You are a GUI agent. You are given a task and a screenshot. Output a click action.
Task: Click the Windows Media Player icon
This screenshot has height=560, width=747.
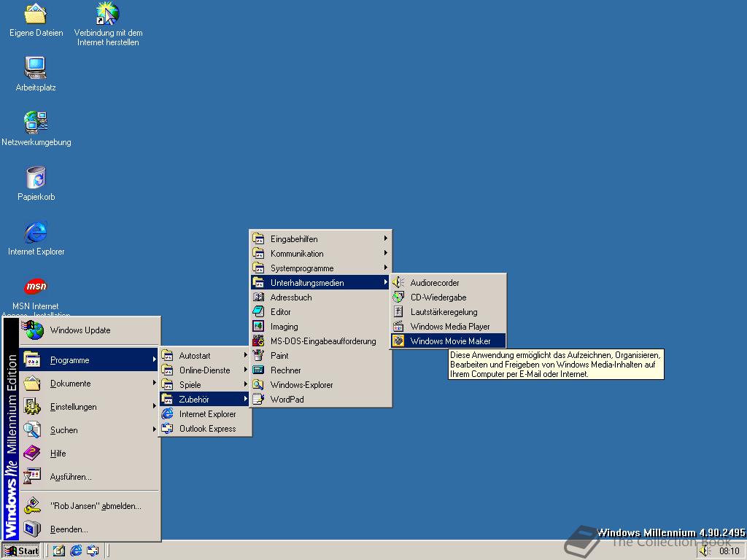(398, 326)
